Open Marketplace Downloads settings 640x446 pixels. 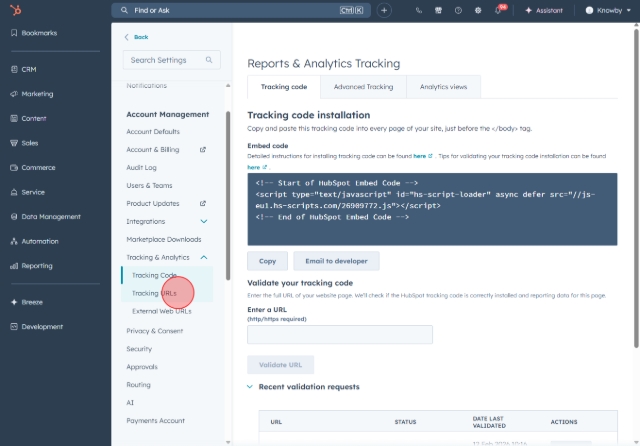click(x=164, y=239)
